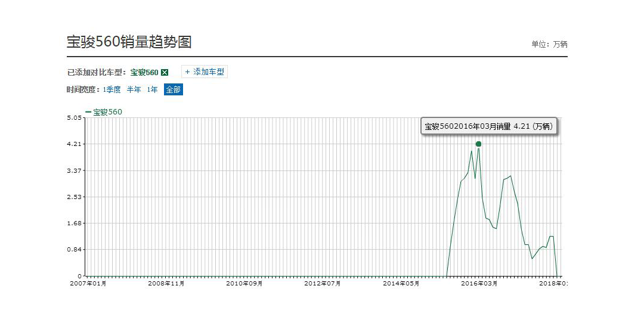Screen dimensions: 644x323
Task: Choose the 1年 time range option
Action: click(153, 89)
